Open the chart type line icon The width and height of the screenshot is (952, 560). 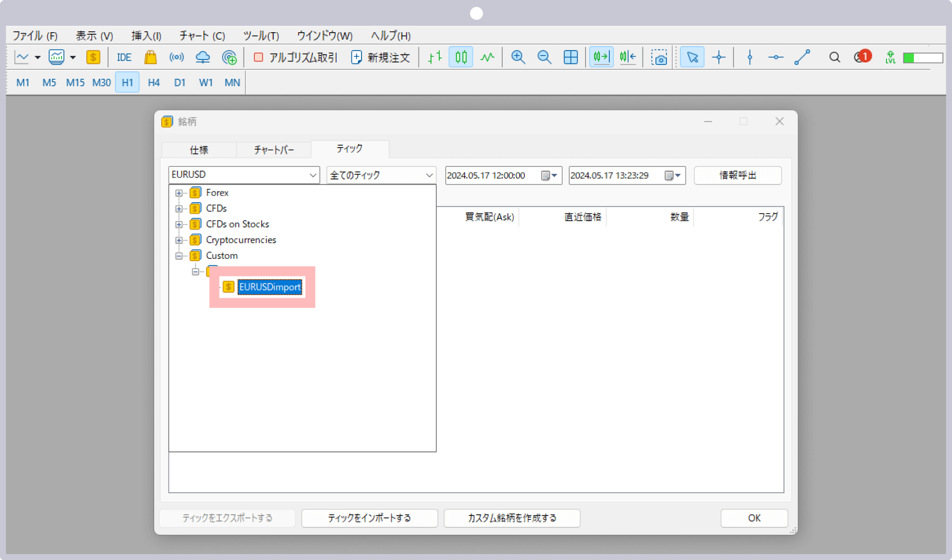[22, 57]
